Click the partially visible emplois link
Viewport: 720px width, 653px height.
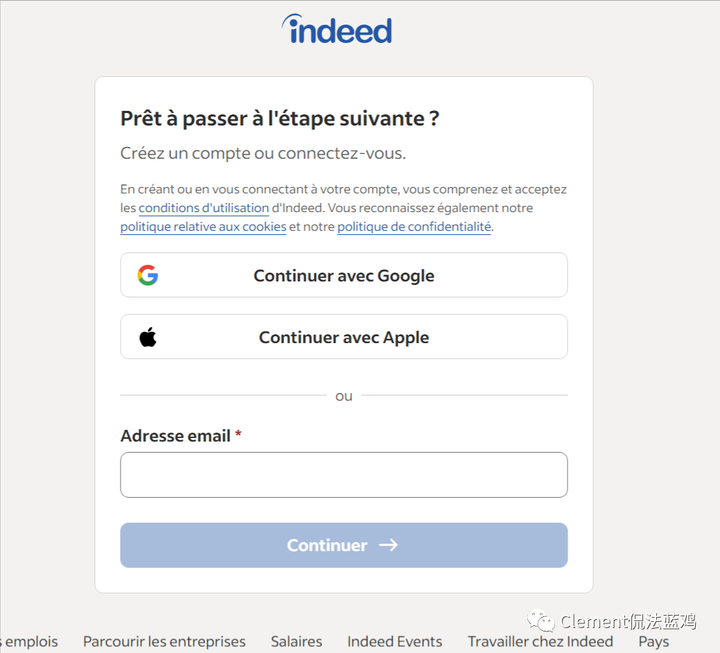30,641
